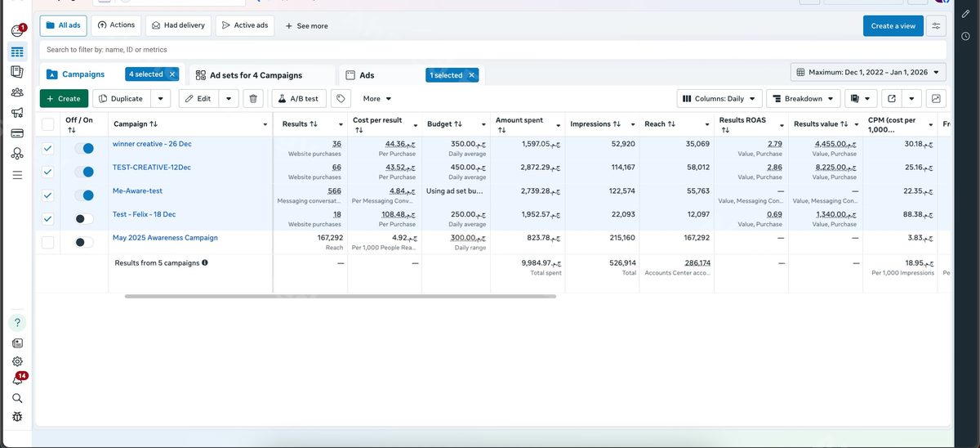Switch to the Ads tab
Viewport: 980px width, 448px height.
(367, 75)
